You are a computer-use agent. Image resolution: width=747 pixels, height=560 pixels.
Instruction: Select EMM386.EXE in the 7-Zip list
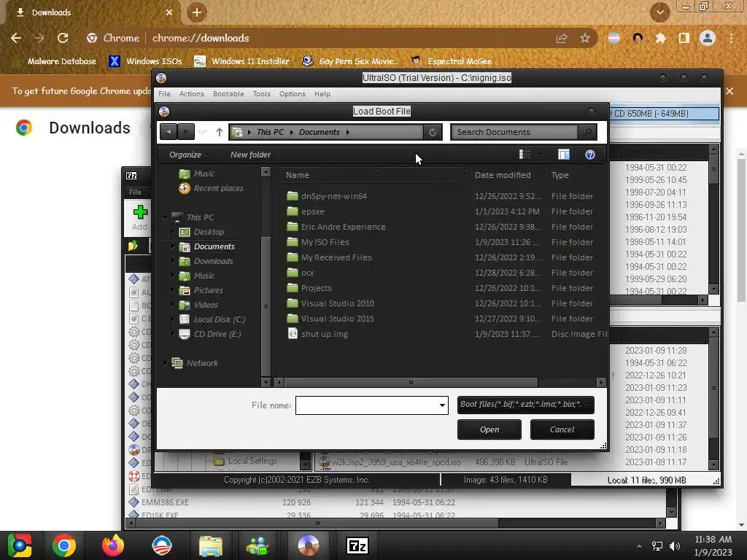pos(165,502)
